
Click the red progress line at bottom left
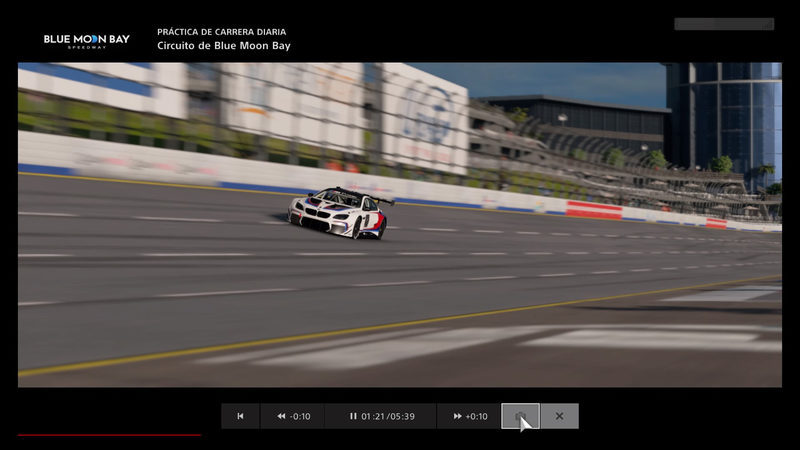(108, 435)
